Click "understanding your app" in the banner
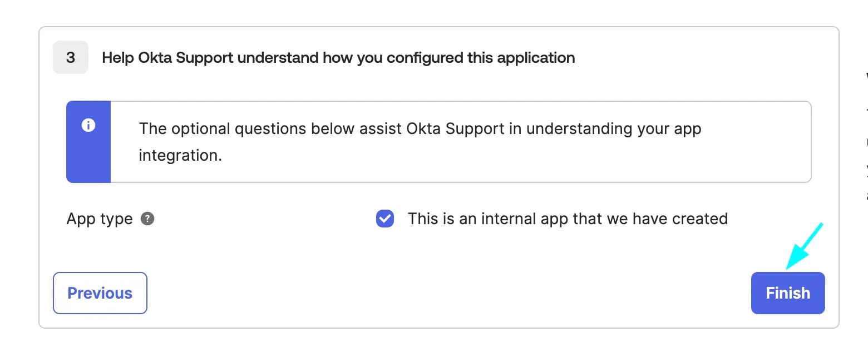The width and height of the screenshot is (868, 347). 614,130
